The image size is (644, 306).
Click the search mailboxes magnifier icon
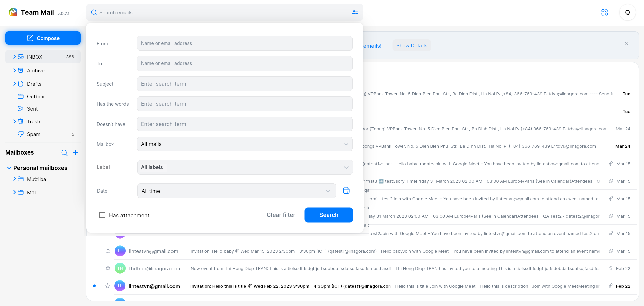[64, 153]
